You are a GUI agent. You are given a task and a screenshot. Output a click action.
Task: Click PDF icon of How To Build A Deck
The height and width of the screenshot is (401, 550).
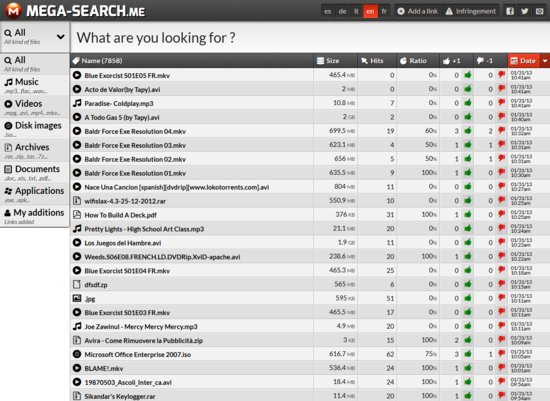click(77, 214)
